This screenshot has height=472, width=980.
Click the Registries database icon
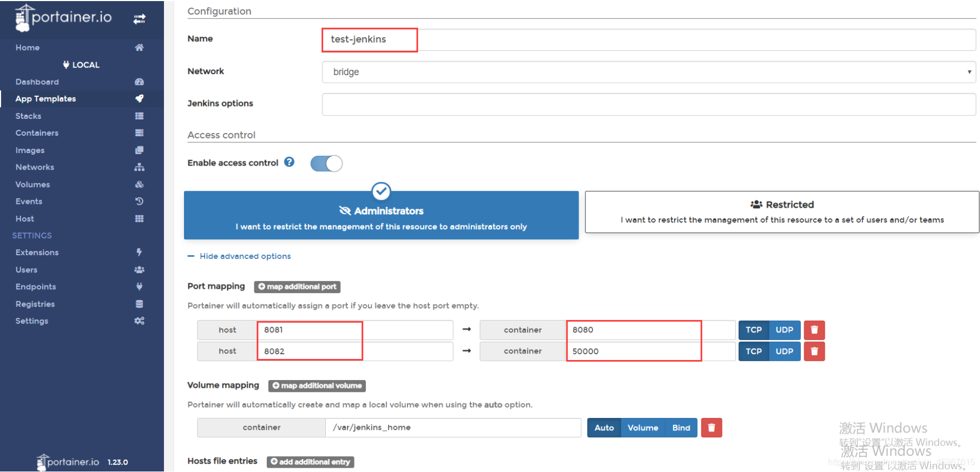click(x=139, y=304)
